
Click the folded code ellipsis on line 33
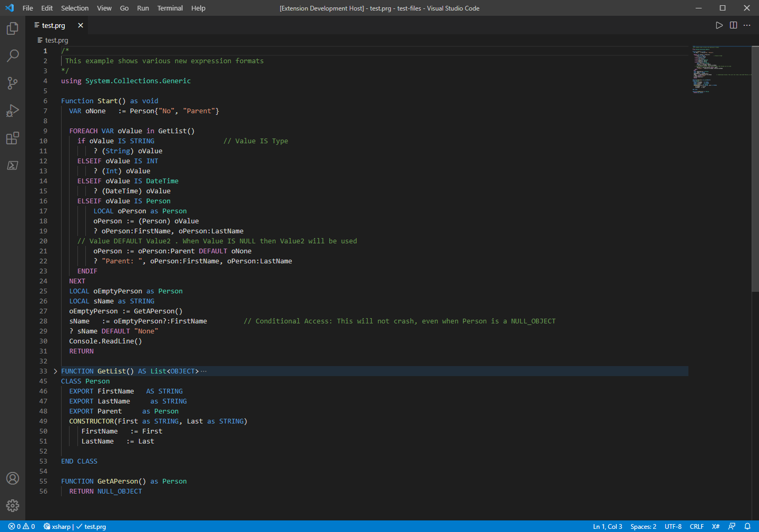(x=204, y=371)
